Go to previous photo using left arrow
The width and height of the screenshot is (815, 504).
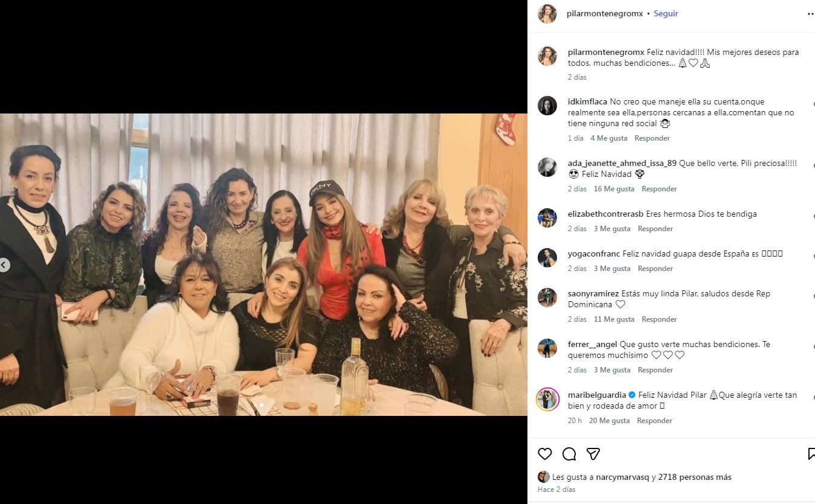4,265
